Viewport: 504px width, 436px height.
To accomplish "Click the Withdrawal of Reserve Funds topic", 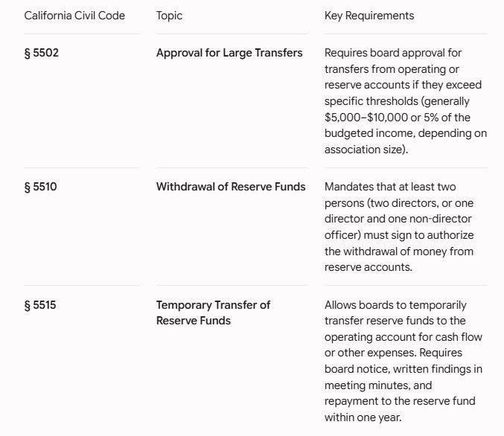I will 231,187.
